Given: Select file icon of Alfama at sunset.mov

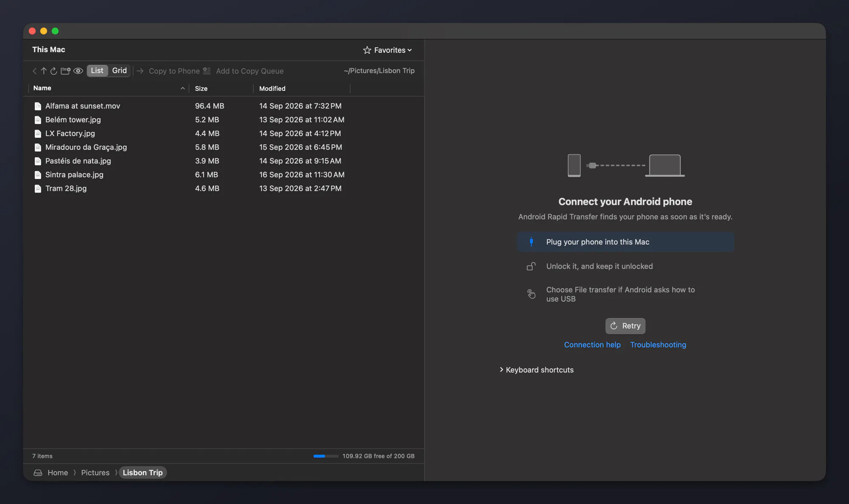Looking at the screenshot, I should click(38, 106).
